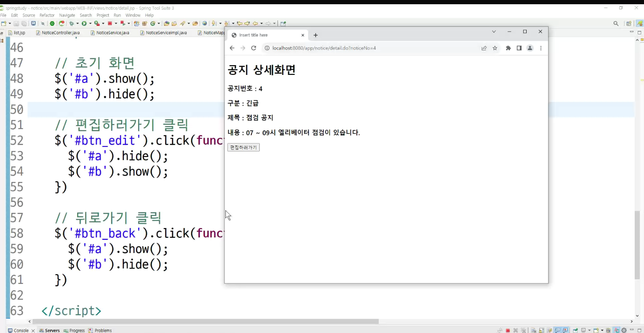The image size is (644, 333).
Task: Toggle the browser side panel icon
Action: click(x=519, y=48)
